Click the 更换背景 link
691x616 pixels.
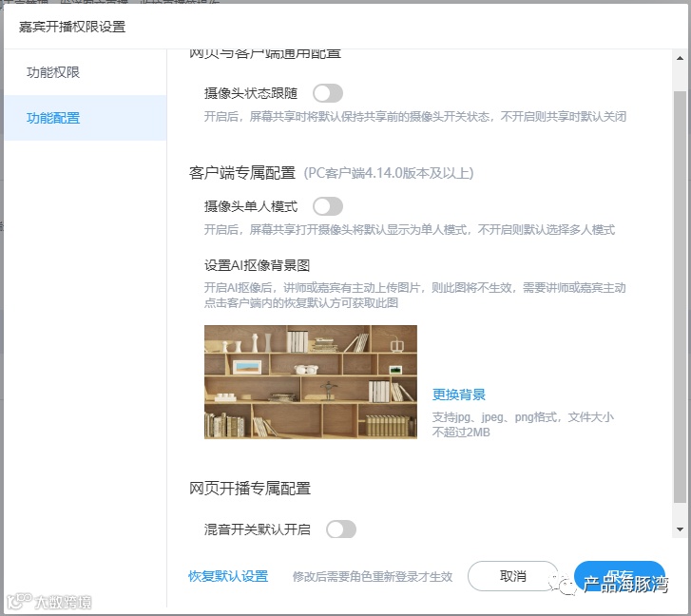pyautogui.click(x=458, y=395)
